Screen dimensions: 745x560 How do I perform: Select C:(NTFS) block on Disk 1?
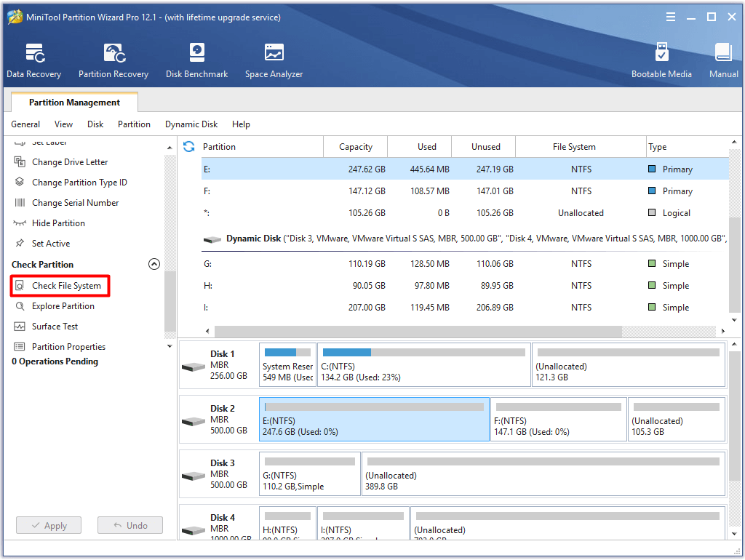pyautogui.click(x=424, y=365)
